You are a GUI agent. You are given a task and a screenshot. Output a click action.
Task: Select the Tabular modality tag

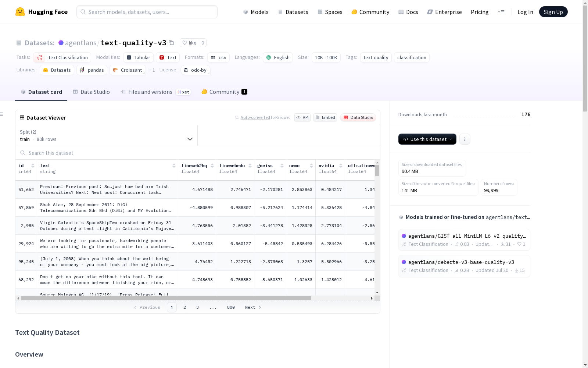pyautogui.click(x=138, y=57)
